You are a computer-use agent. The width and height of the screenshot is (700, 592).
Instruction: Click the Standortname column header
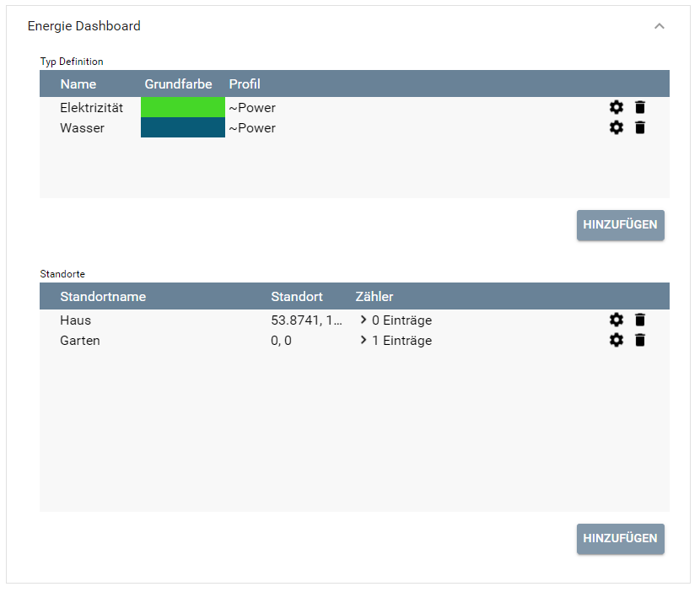pos(103,296)
